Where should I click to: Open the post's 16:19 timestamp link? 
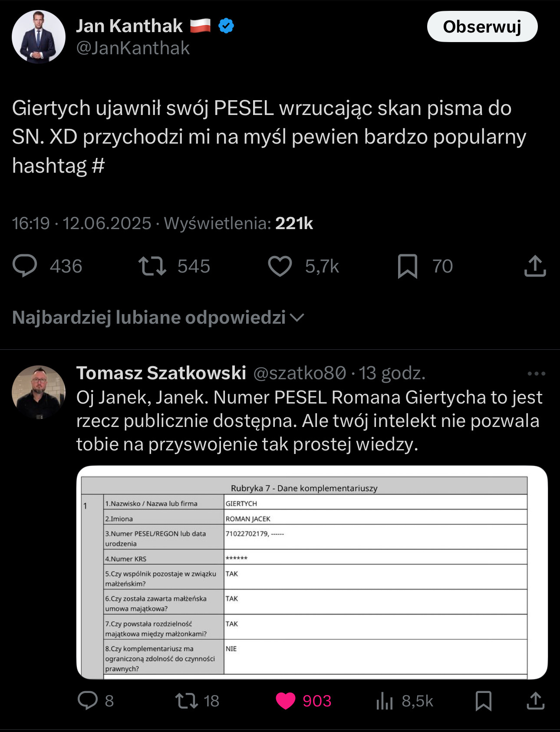click(x=31, y=223)
